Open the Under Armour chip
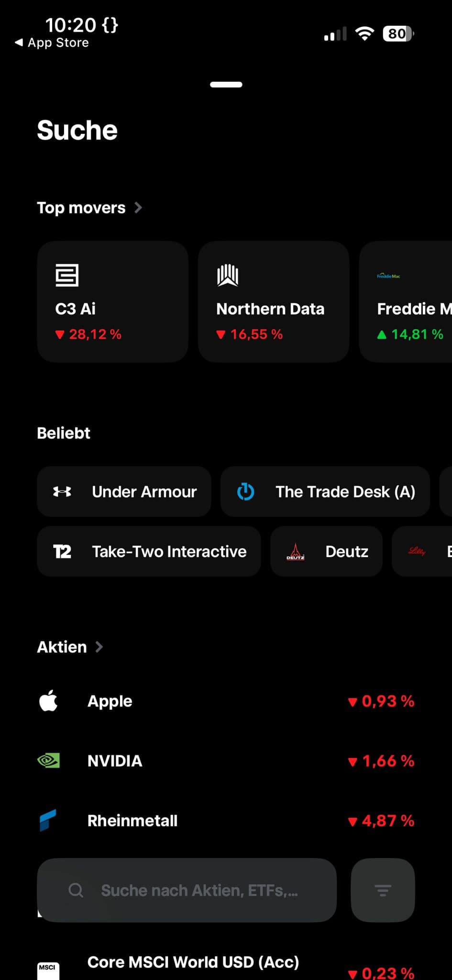Screen dimensions: 452x980 [124, 491]
